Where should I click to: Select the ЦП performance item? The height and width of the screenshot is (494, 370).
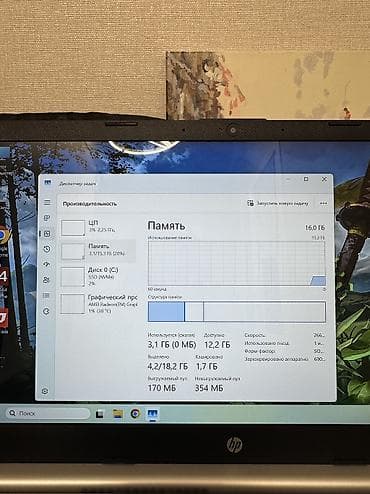(98, 227)
